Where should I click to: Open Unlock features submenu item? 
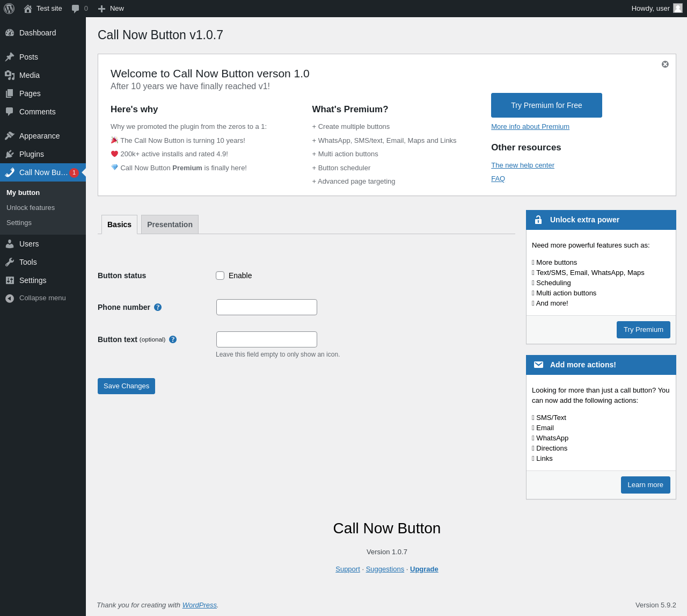31,208
